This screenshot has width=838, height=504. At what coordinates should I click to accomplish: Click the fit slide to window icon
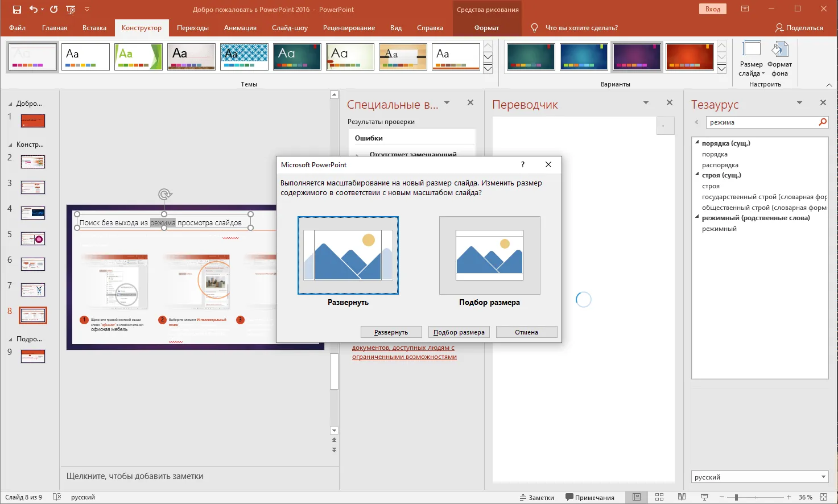(x=823, y=497)
